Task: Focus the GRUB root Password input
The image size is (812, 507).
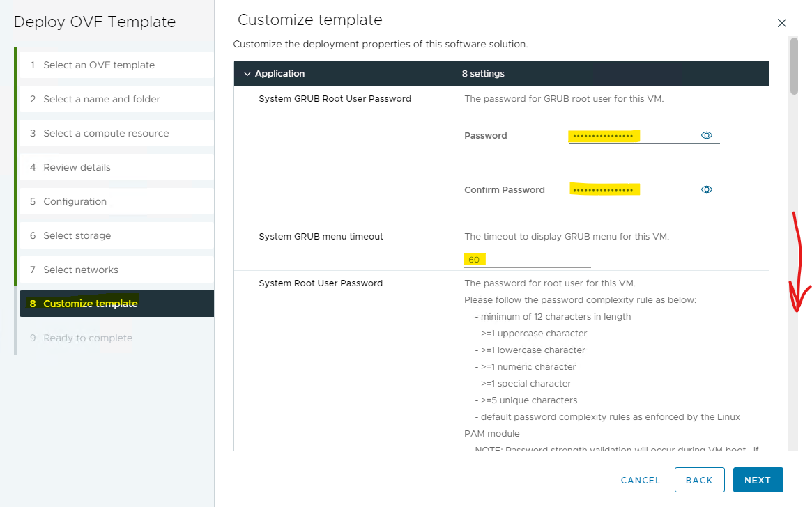Action: coord(631,136)
